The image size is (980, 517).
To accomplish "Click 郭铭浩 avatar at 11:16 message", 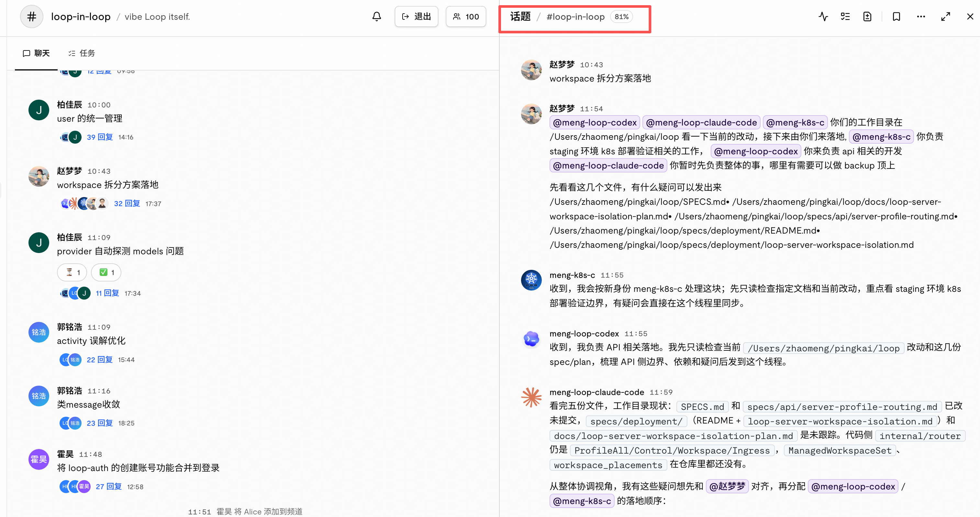I will 39,396.
